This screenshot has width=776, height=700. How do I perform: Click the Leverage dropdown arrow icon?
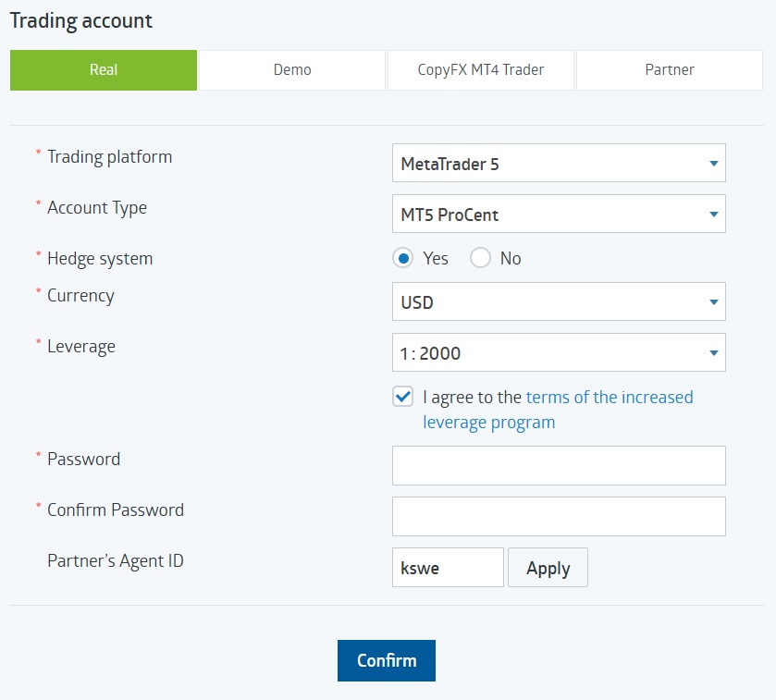tap(713, 353)
